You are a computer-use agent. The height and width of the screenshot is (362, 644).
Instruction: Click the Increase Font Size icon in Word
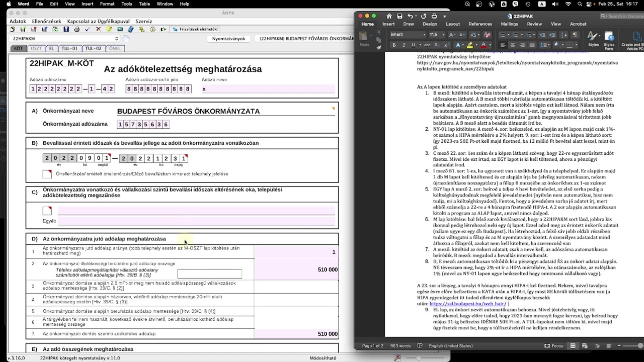[452, 35]
